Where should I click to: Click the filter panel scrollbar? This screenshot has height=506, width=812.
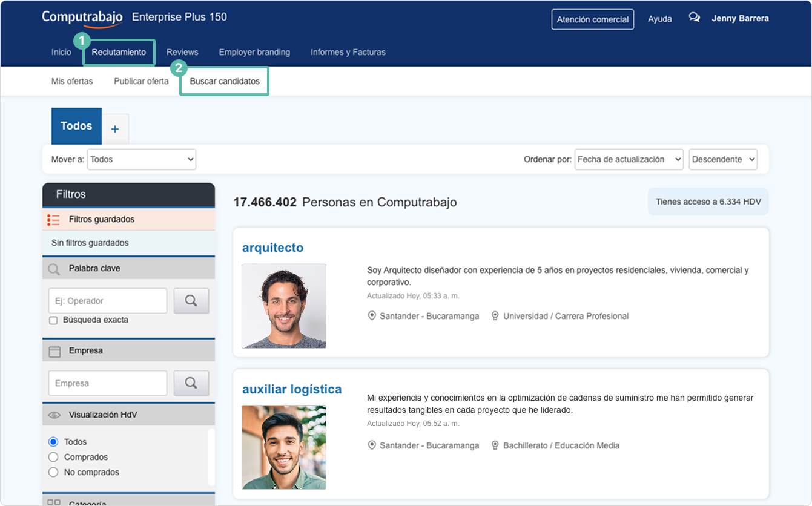211,457
